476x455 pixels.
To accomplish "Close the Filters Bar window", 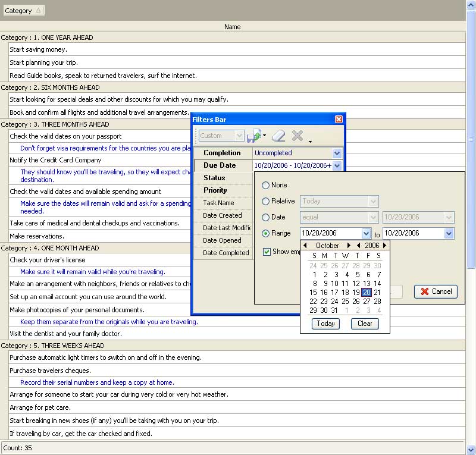I will pyautogui.click(x=339, y=119).
